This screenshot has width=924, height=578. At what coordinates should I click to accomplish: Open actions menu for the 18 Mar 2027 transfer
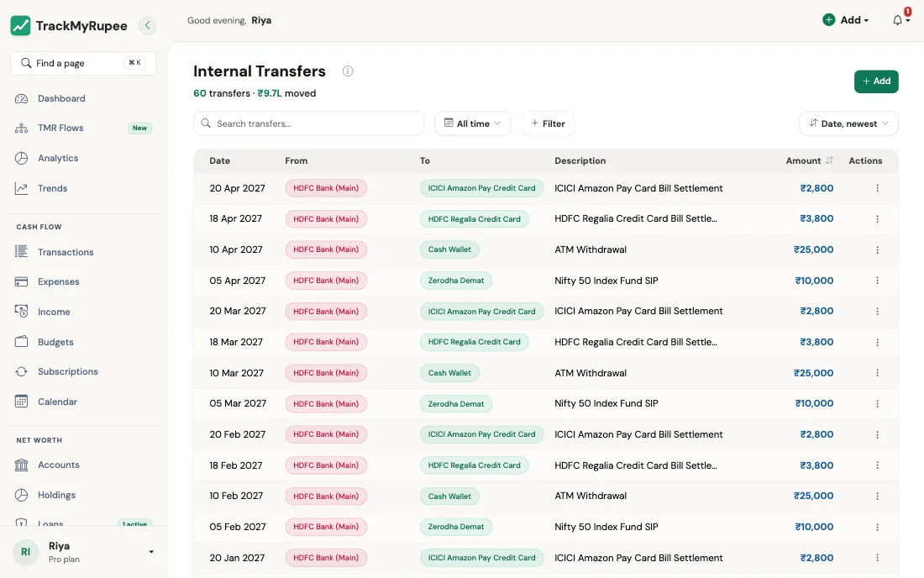[x=878, y=342]
